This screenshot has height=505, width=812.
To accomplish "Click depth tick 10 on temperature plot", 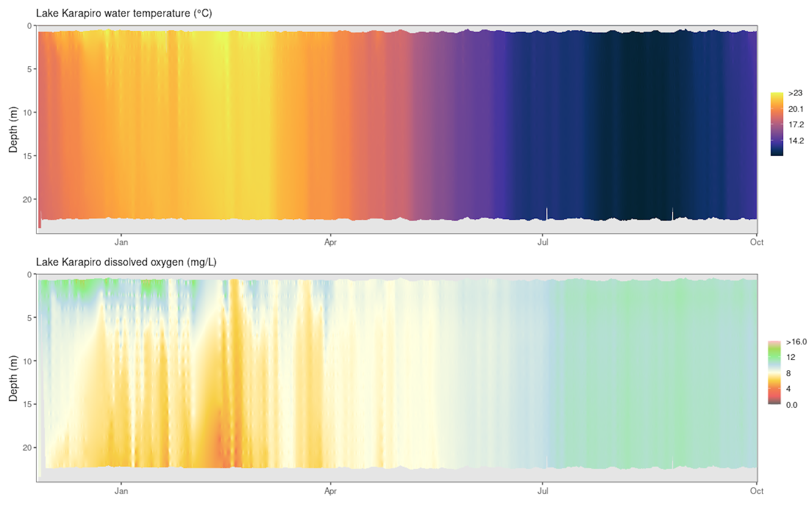I will pos(27,113).
